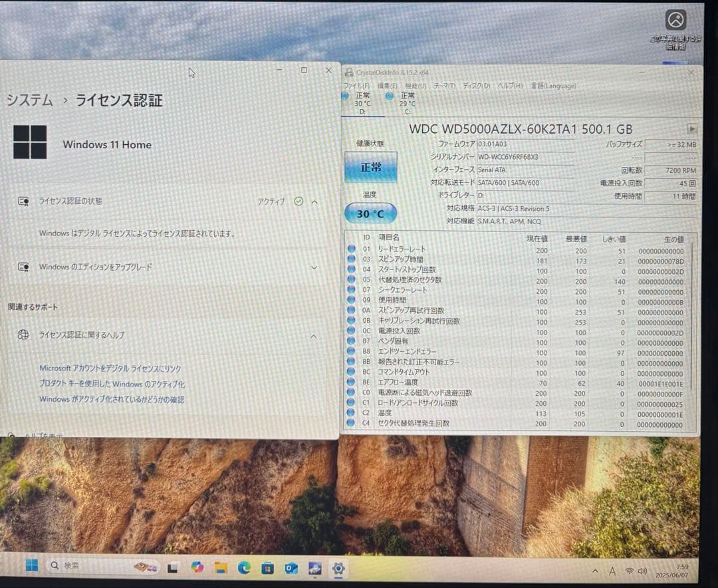Click the アクティブ checkmark status indicator
The height and width of the screenshot is (588, 718).
(x=299, y=202)
